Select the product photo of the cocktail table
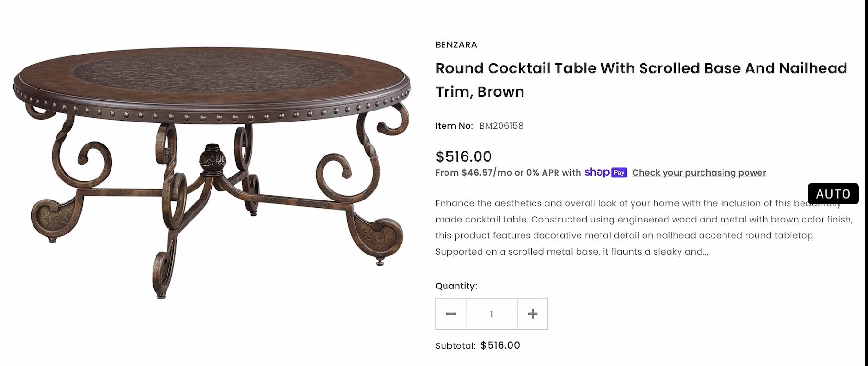Viewport: 868px width, 366px height. (x=211, y=158)
